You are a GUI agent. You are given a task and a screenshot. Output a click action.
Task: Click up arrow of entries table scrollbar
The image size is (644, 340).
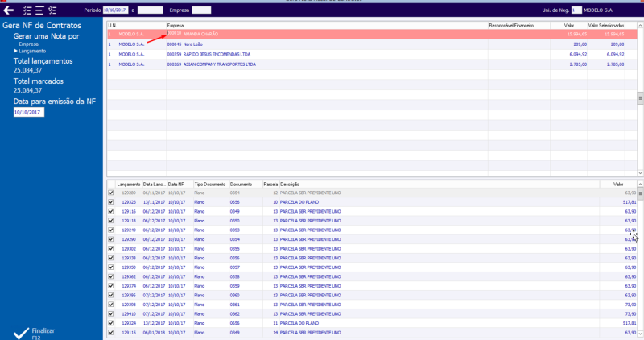coord(640,185)
